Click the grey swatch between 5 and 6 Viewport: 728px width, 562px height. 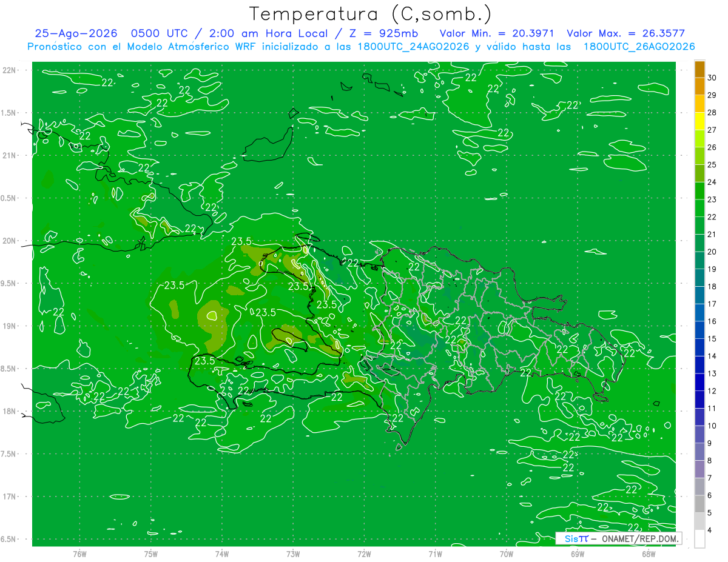click(x=699, y=504)
